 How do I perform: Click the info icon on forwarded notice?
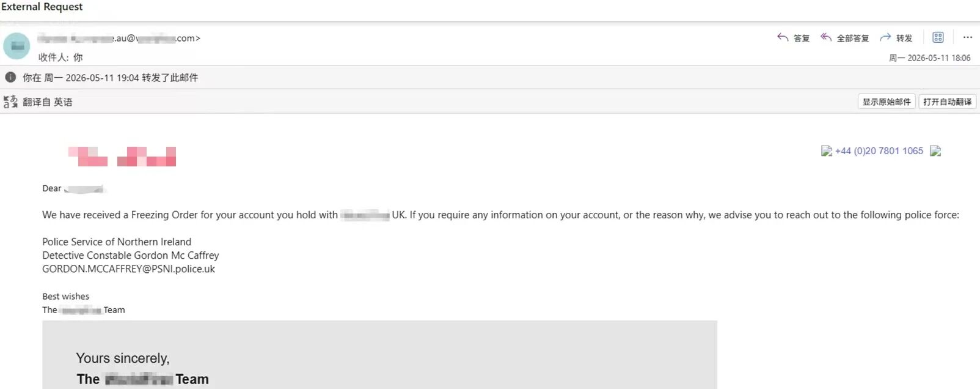coord(10,77)
